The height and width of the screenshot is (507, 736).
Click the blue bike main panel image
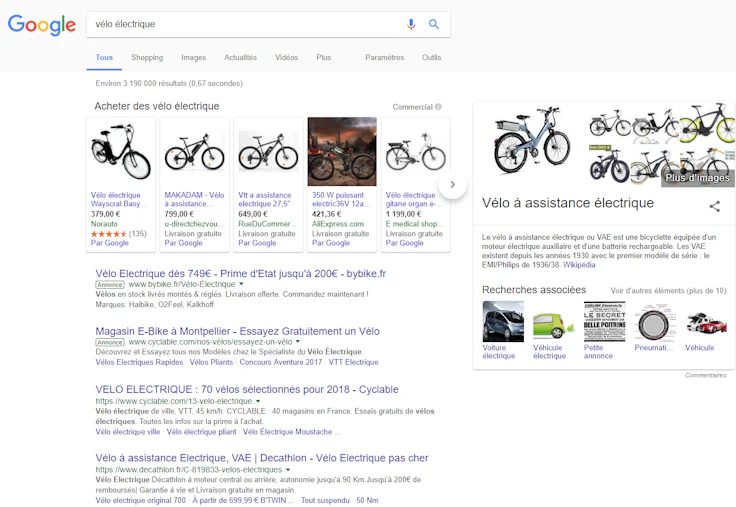click(x=530, y=141)
